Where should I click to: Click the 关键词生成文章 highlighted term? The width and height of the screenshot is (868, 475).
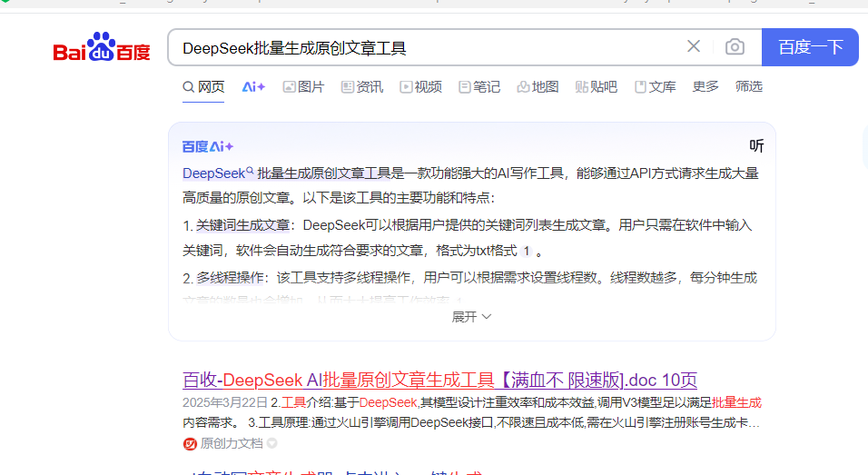[243, 225]
